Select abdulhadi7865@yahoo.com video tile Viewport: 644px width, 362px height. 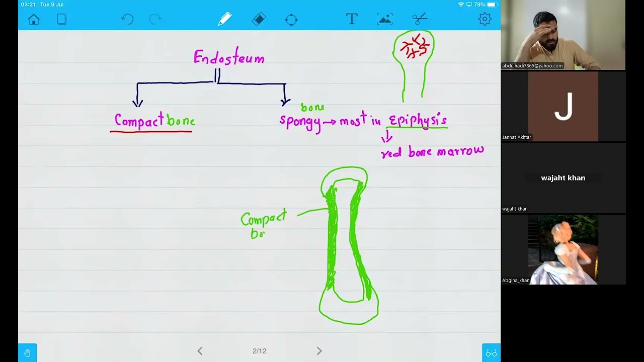tap(563, 35)
